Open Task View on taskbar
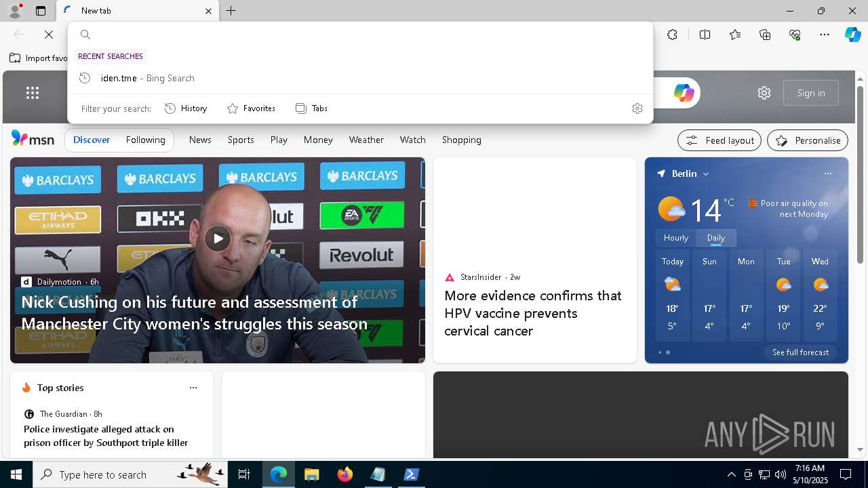This screenshot has width=868, height=488. click(244, 474)
